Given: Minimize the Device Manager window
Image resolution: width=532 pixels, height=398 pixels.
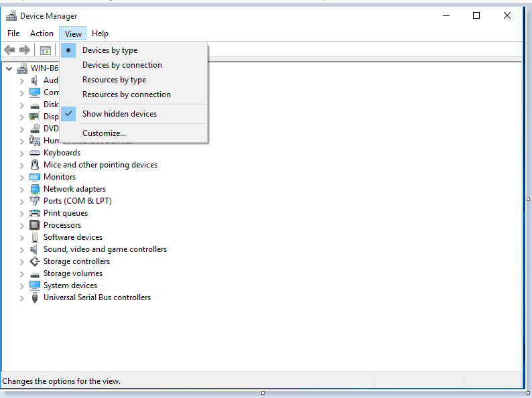Looking at the screenshot, I should [x=446, y=15].
